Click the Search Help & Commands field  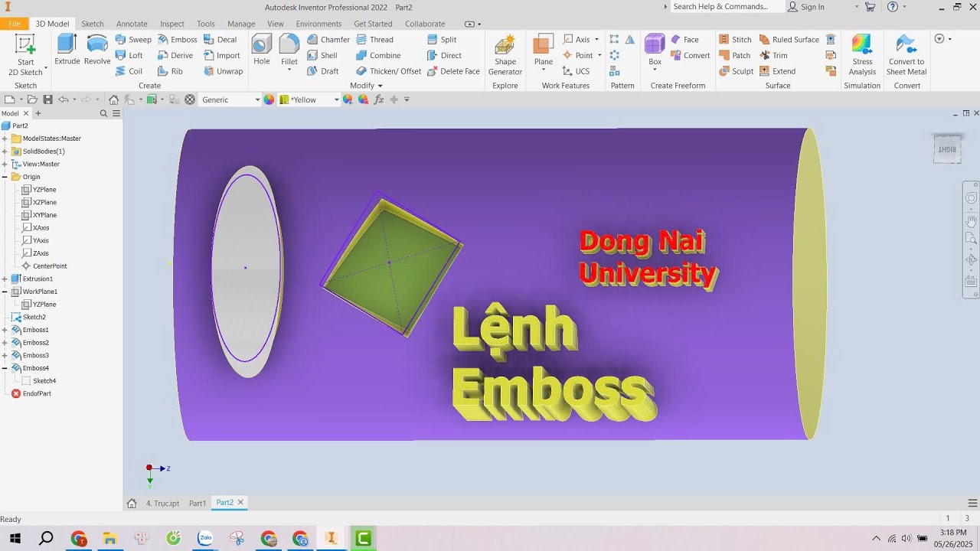727,7
